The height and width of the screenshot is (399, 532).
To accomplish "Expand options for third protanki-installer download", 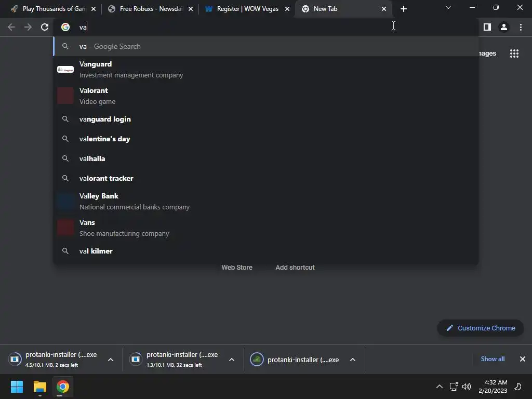I will 353,360.
